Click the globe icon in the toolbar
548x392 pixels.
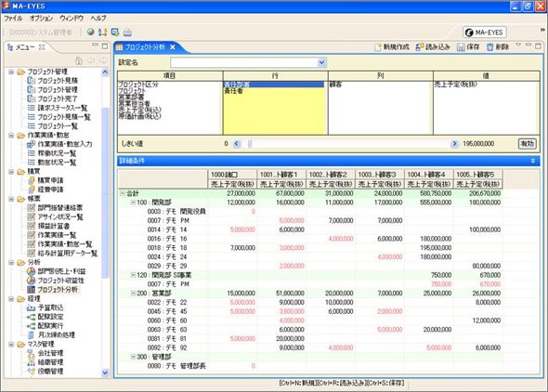[90, 33]
